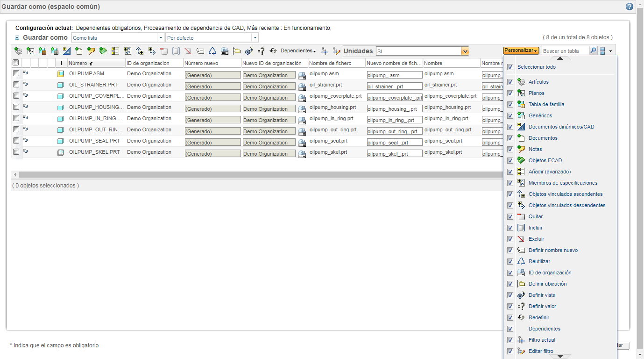The image size is (644, 359).
Task: Select Definir ubicación in Personalizar menu
Action: click(x=547, y=284)
